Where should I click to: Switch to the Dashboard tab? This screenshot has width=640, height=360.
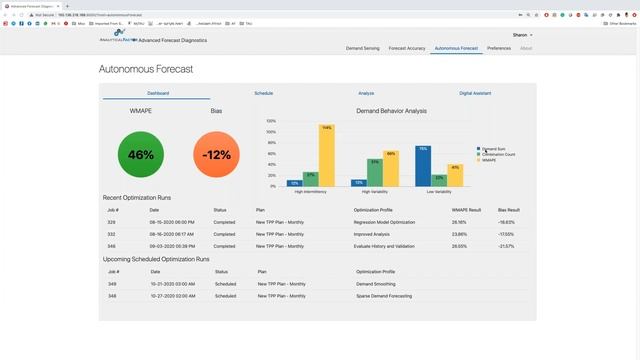(x=158, y=93)
